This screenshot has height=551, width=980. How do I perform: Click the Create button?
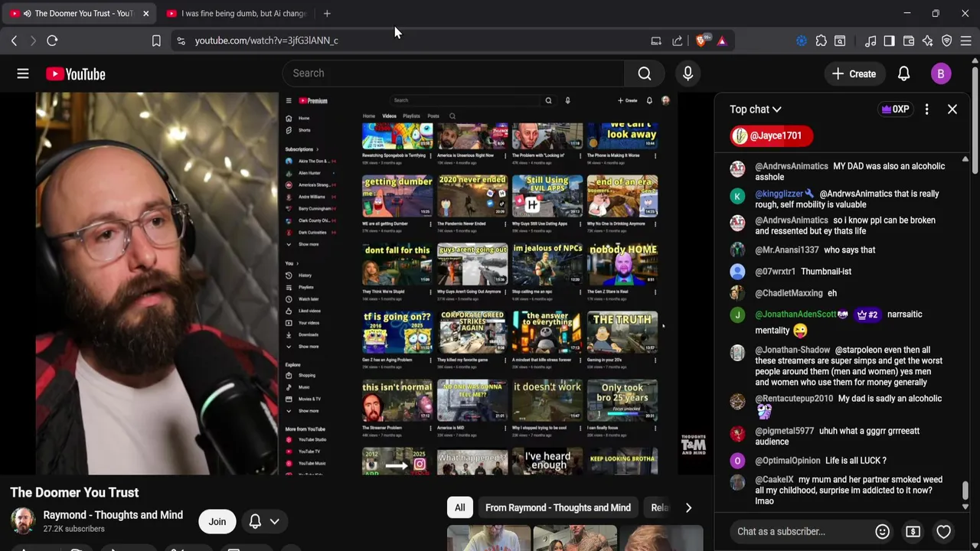point(854,73)
